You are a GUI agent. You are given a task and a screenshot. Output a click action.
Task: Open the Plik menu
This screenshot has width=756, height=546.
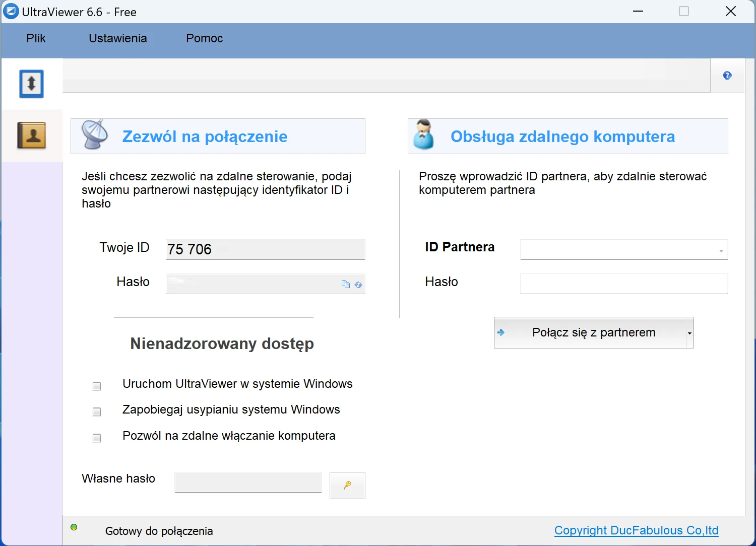[36, 38]
